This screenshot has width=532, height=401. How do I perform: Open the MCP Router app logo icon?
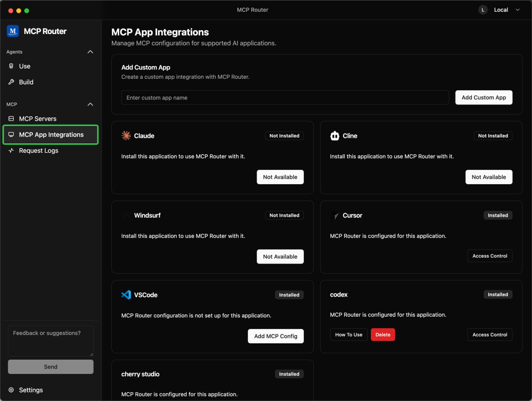pos(12,31)
